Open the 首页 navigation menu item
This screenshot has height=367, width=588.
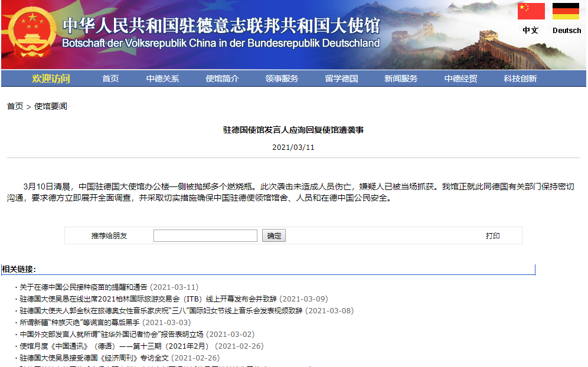tap(110, 78)
